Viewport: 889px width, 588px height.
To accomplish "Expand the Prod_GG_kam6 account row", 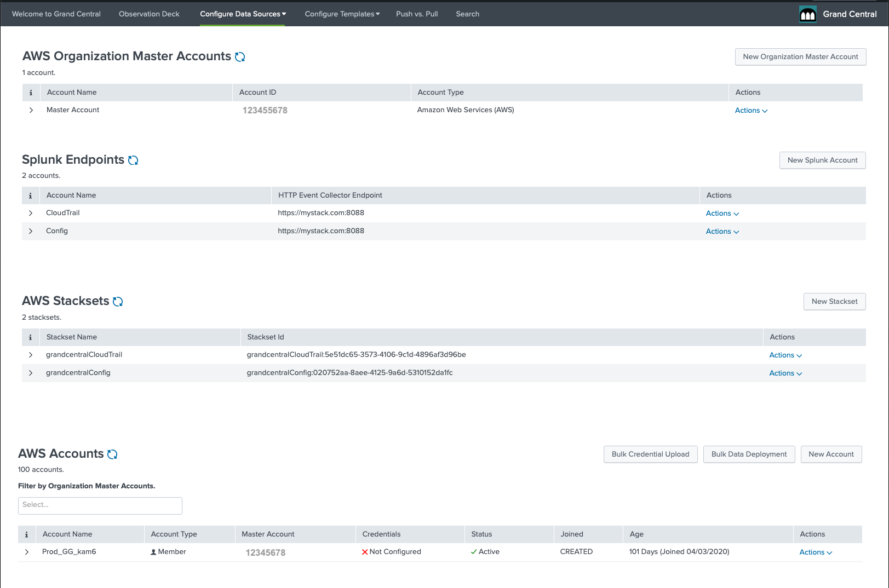I will [27, 552].
